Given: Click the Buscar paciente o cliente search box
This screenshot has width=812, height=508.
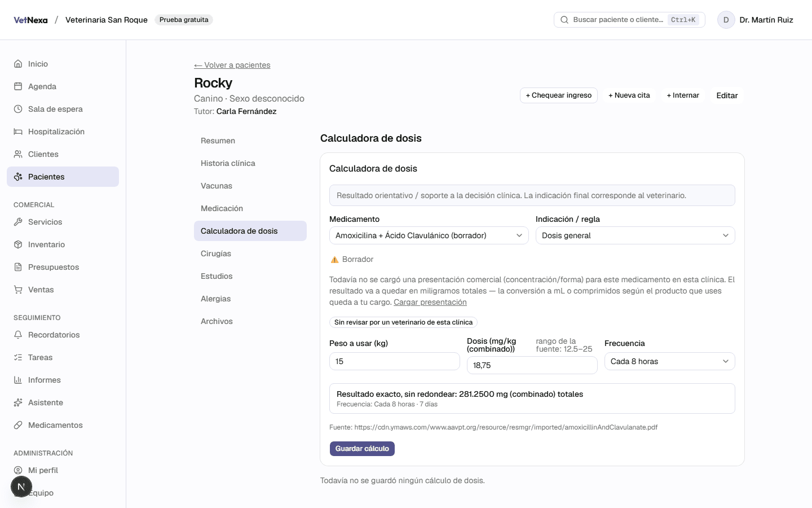Looking at the screenshot, I should tap(629, 20).
